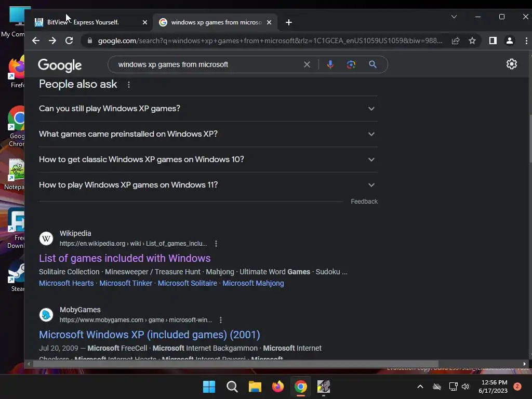Share this page from address bar
The image size is (532, 399).
pyautogui.click(x=456, y=41)
